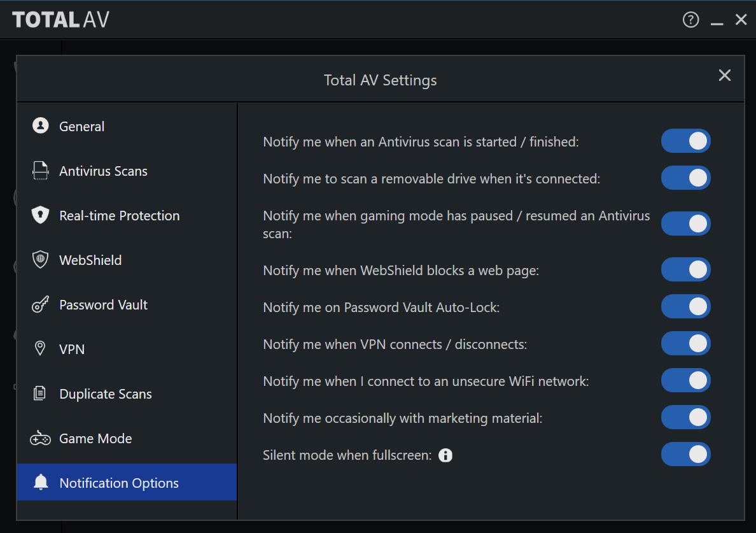Toggle Silent mode when fullscreen
Screen dimensions: 756x533
pos(685,455)
